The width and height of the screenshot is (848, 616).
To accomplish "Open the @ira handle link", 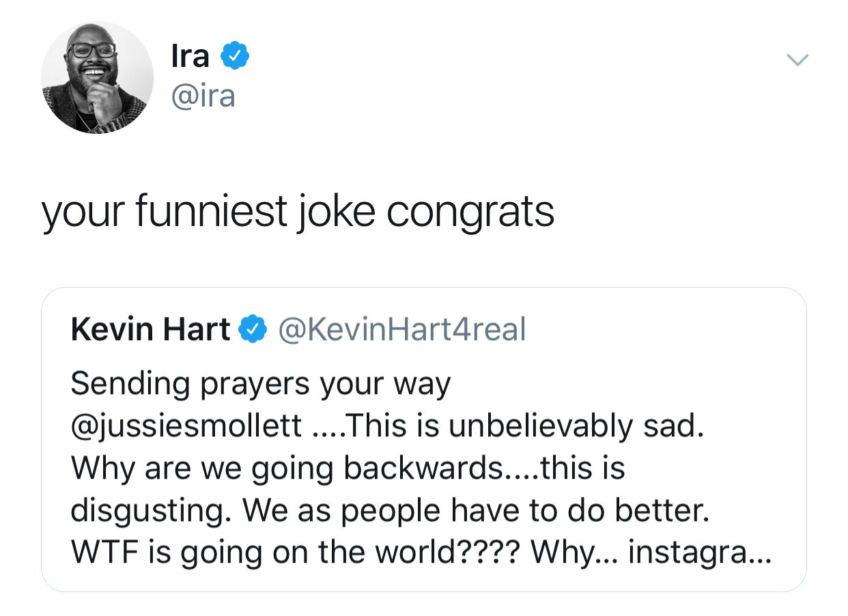I will pyautogui.click(x=203, y=95).
